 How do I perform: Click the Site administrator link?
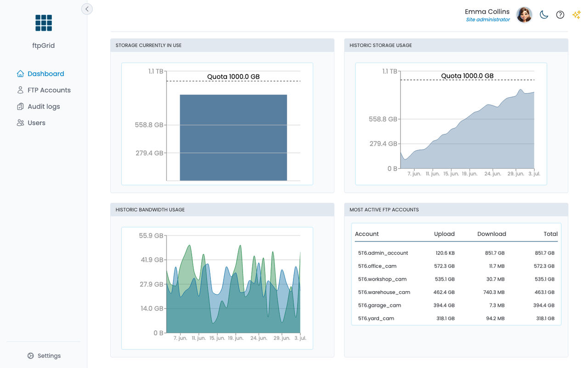click(488, 20)
